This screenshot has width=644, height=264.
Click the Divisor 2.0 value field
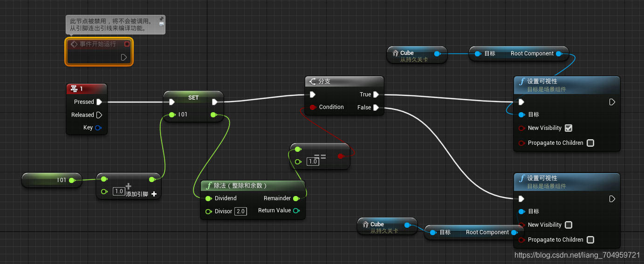click(240, 211)
